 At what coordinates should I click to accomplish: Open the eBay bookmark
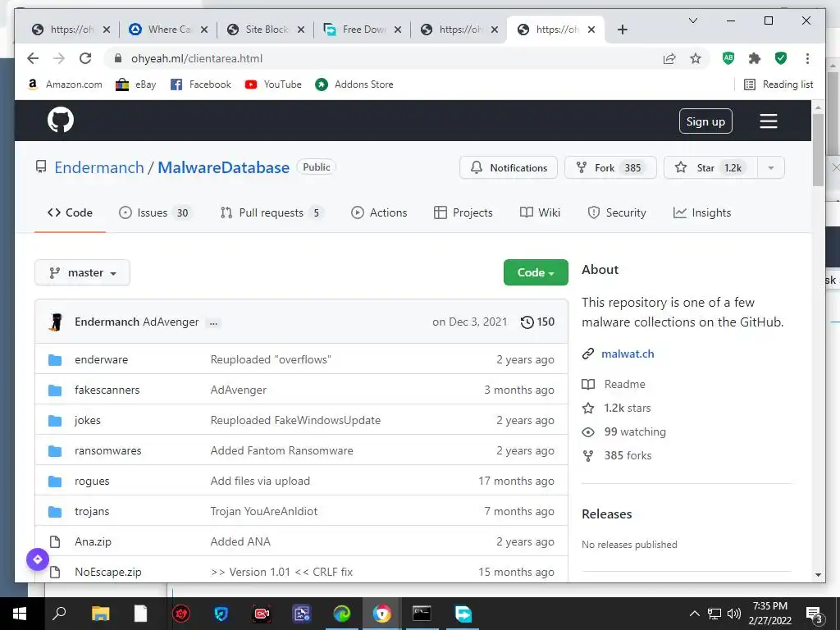coord(136,84)
